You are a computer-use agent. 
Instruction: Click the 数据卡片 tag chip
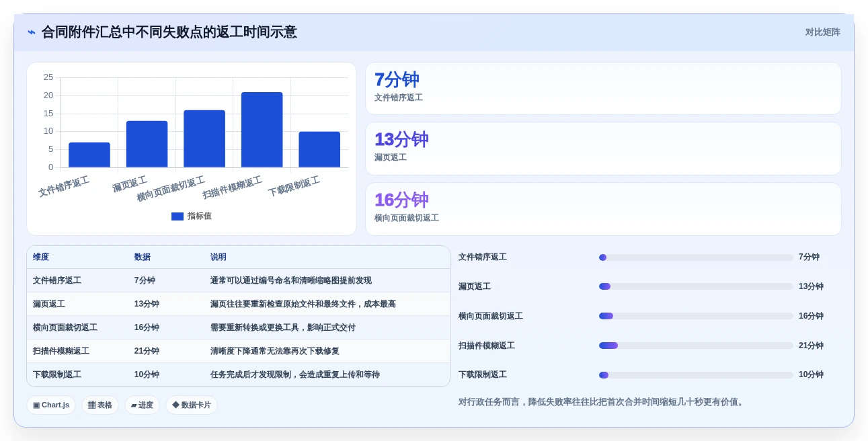(192, 405)
